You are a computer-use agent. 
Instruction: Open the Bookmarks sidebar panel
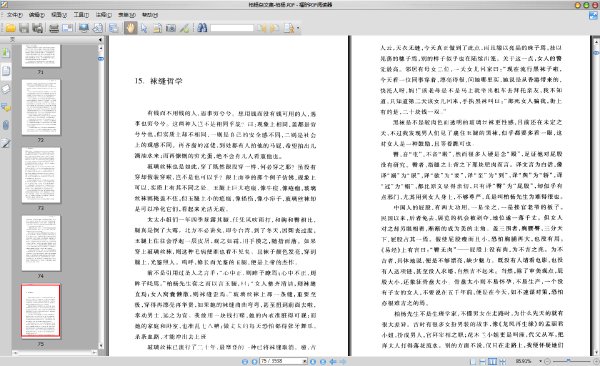coord(6,52)
